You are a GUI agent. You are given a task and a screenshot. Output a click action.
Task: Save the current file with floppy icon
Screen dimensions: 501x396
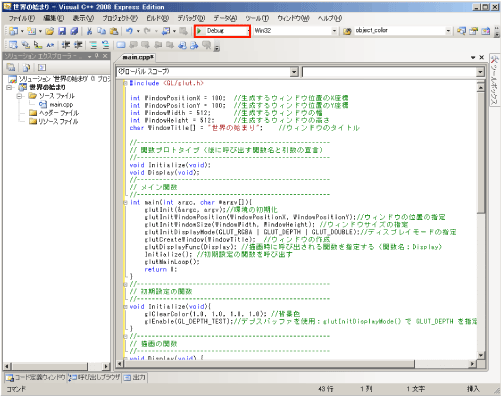62,31
